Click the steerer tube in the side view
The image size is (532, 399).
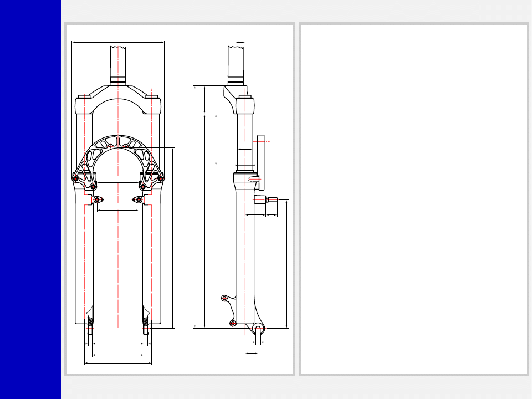pyautogui.click(x=237, y=64)
